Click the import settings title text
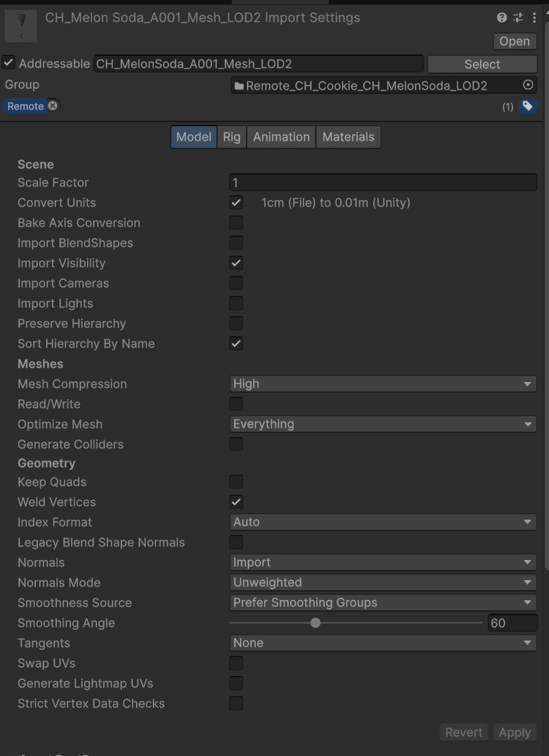The width and height of the screenshot is (549, 756). click(x=203, y=18)
